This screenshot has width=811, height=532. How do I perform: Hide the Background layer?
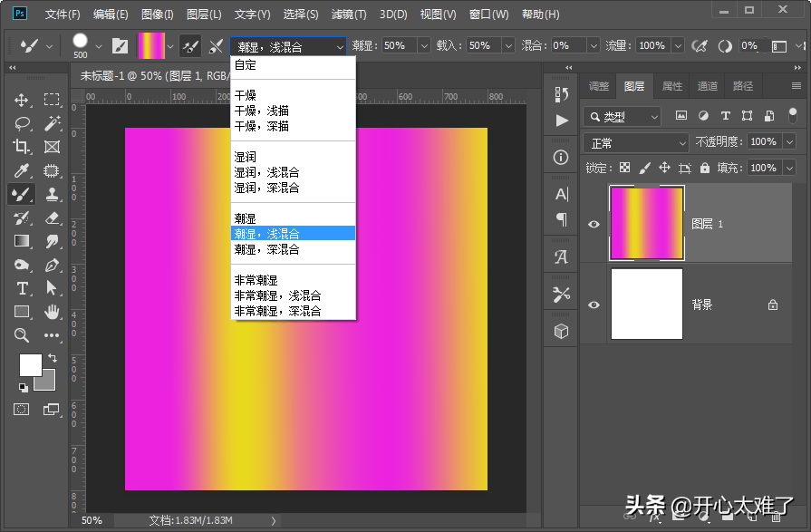click(594, 305)
